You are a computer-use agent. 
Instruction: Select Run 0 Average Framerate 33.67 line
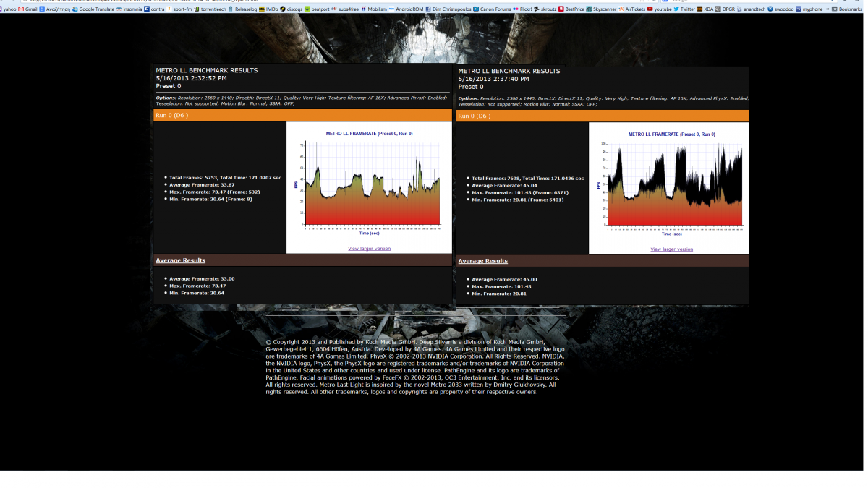pyautogui.click(x=202, y=184)
